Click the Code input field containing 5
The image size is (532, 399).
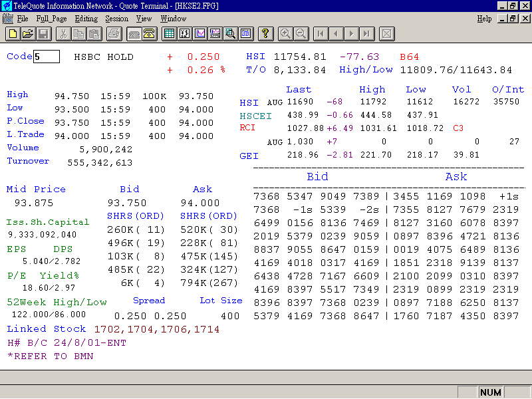tap(47, 57)
